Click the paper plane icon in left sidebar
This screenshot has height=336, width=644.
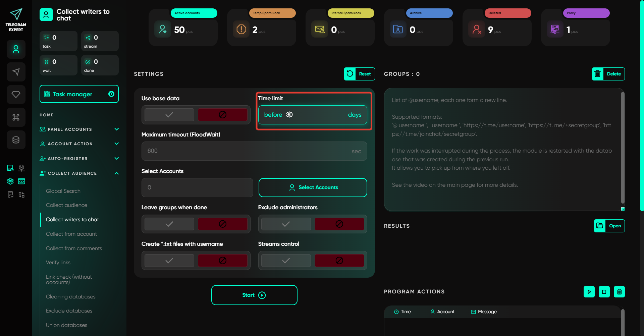pyautogui.click(x=16, y=72)
